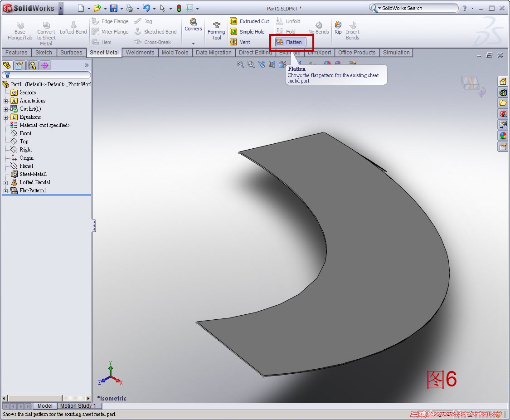Select the Unfold tool
The image size is (510, 420).
(x=288, y=21)
